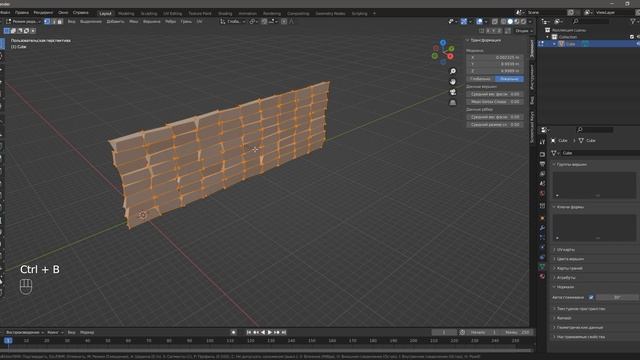Screen dimensions: 640x360
Task: Open the Ребро menu
Action: (x=170, y=21)
